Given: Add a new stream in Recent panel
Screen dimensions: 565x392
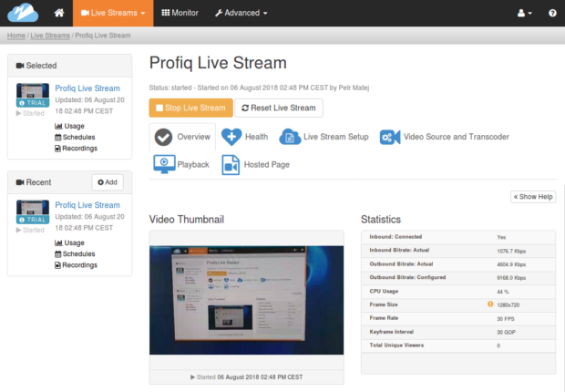Looking at the screenshot, I should [108, 182].
